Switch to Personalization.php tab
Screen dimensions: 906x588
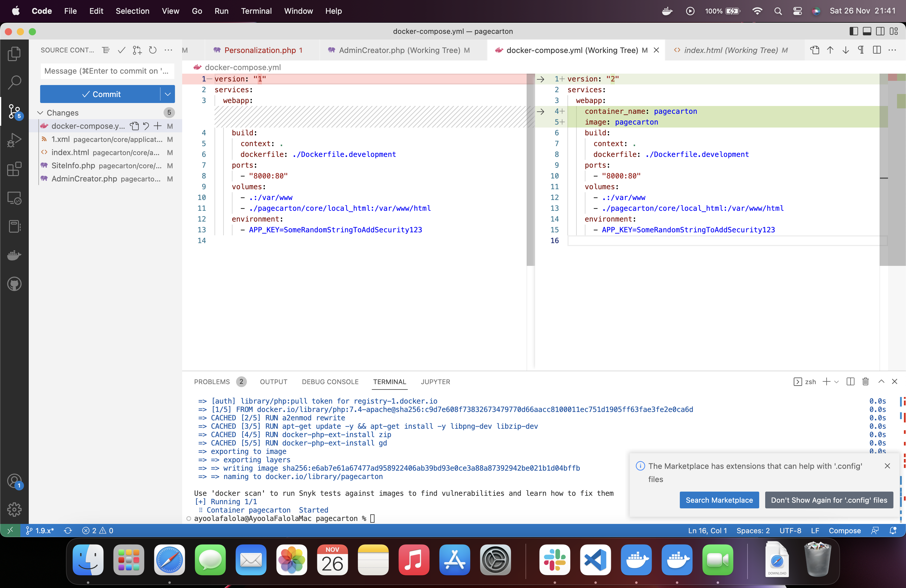(263, 50)
